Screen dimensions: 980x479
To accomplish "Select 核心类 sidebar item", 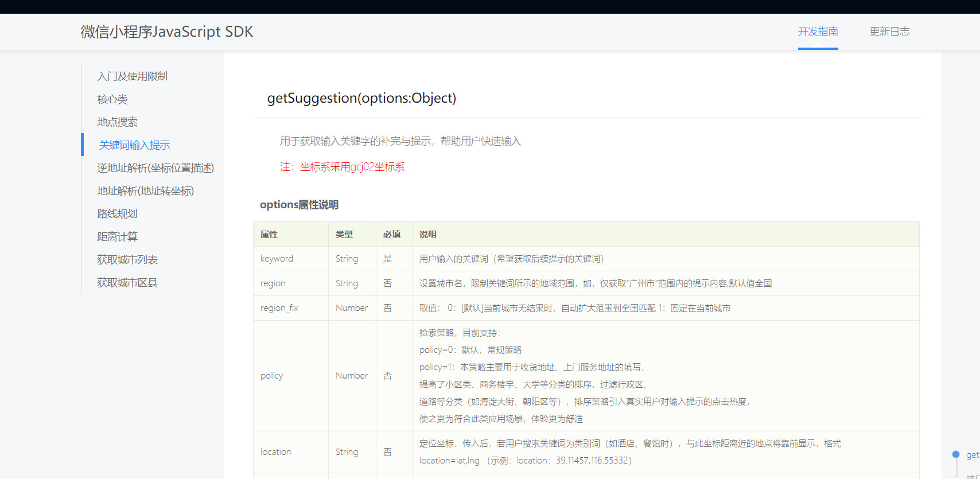I will pos(112,99).
